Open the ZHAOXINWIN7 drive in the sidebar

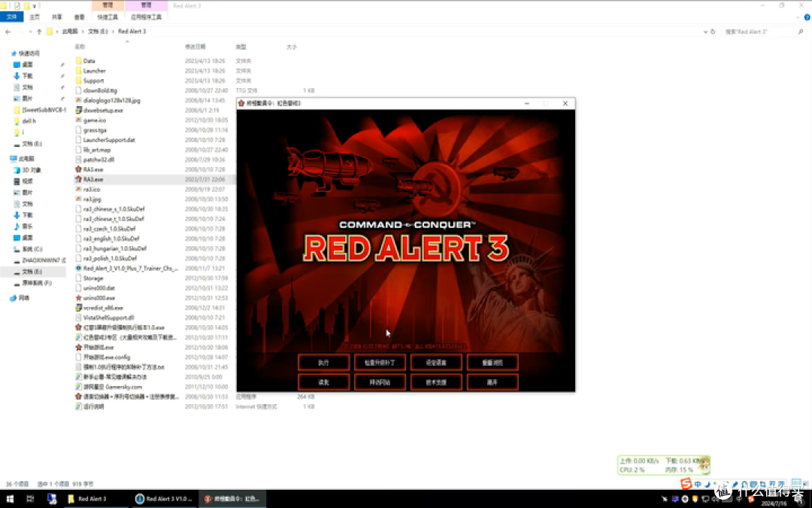40,260
